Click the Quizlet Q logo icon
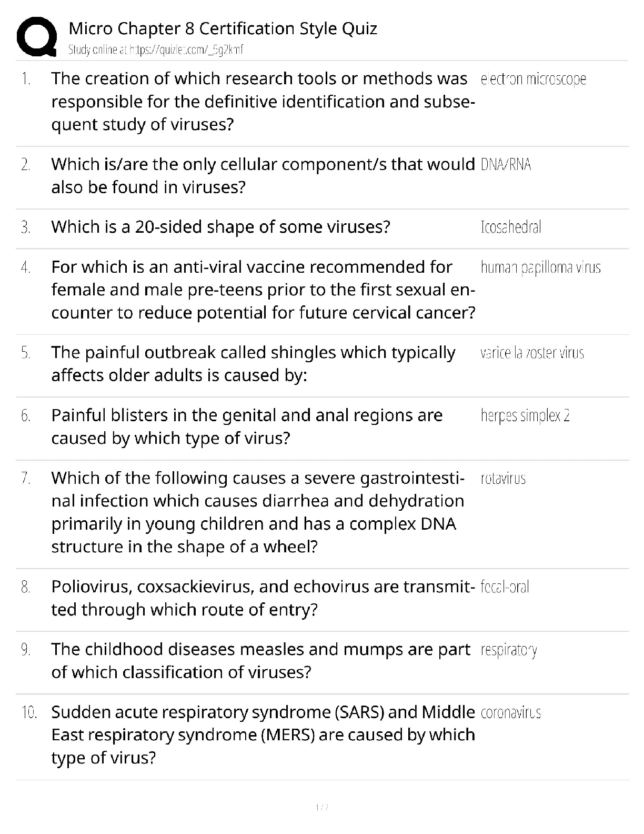Viewport: 644px width, 834px height. click(37, 36)
